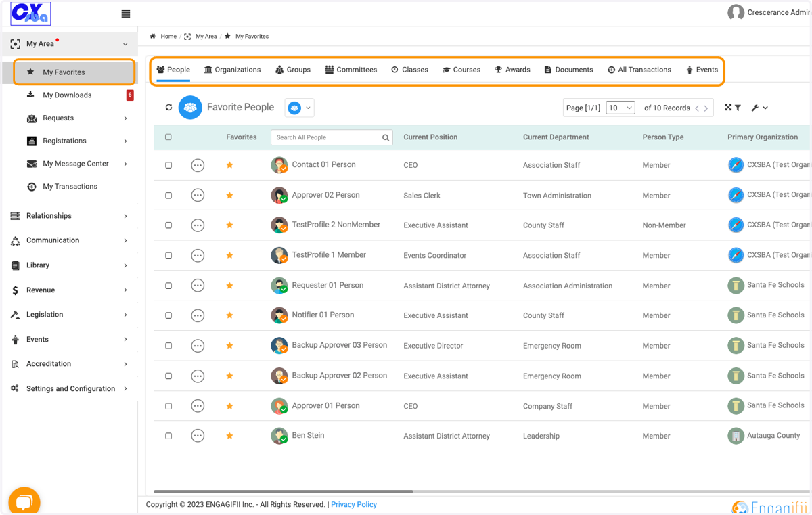Viewport: 812px width, 515px height.
Task: Open Settings and Configuration menu
Action: coord(69,389)
